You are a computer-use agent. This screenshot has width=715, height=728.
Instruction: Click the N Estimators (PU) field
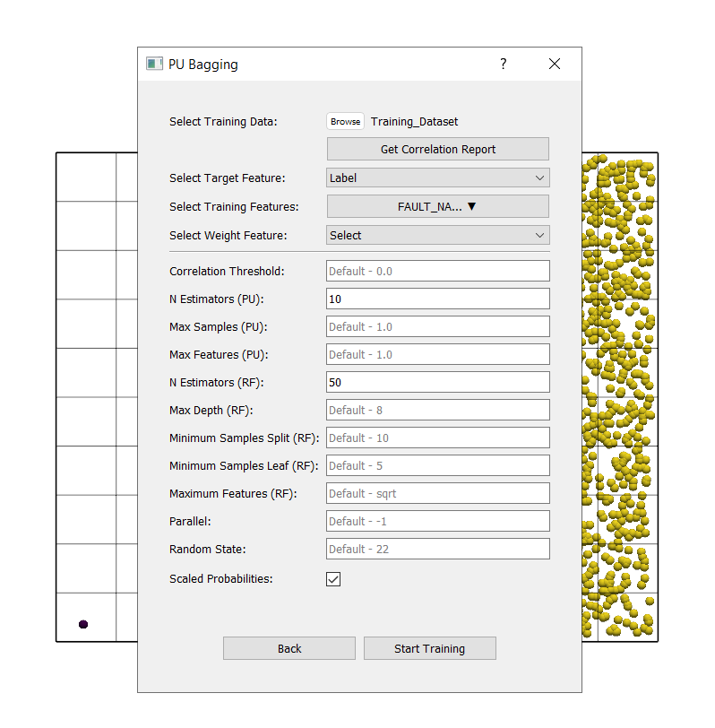pyautogui.click(x=437, y=299)
